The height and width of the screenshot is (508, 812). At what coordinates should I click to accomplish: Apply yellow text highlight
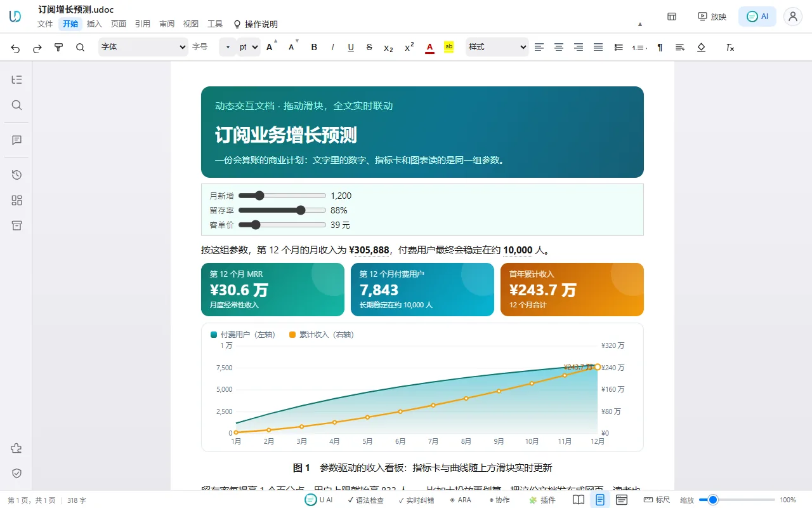pyautogui.click(x=449, y=47)
